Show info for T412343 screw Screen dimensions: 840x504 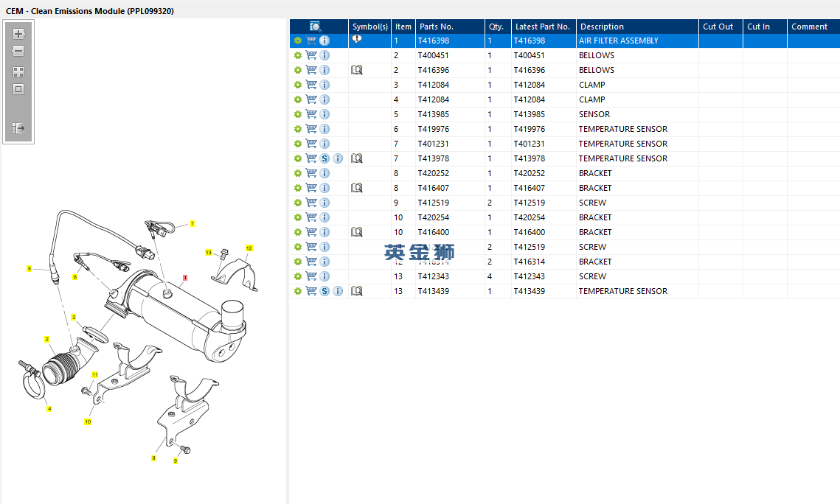tap(324, 276)
